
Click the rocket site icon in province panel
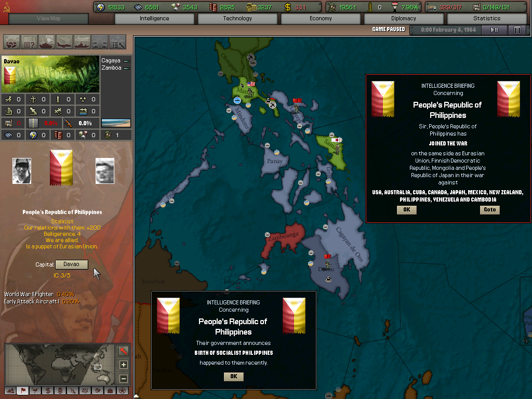[x=58, y=99]
